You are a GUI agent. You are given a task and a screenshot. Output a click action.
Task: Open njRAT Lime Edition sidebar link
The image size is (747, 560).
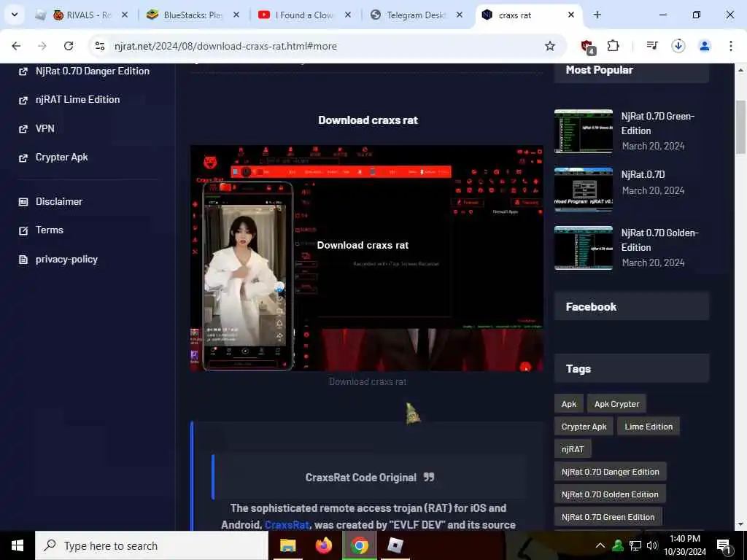[x=77, y=99]
